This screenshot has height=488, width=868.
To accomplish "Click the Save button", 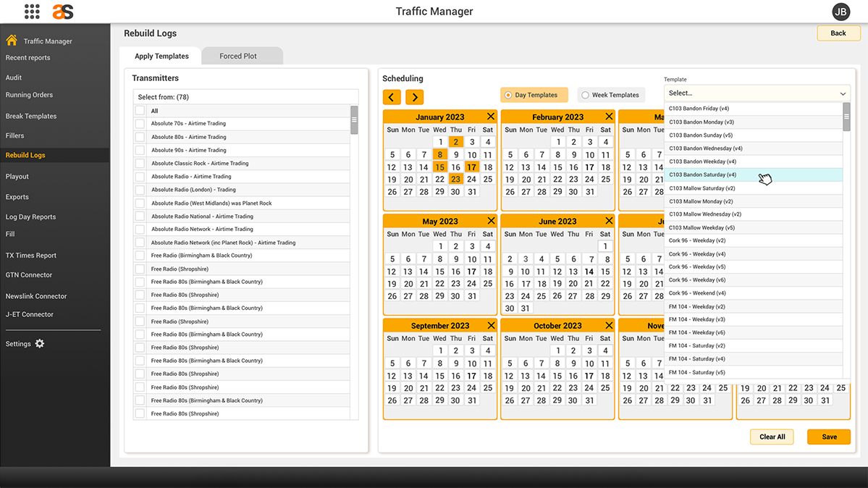I will pos(829,437).
